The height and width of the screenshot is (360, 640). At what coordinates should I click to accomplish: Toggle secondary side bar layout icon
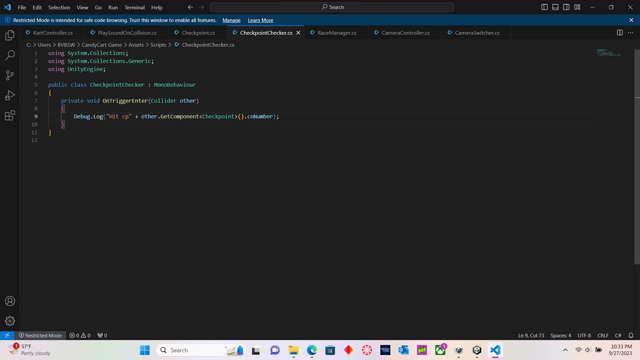[566, 7]
